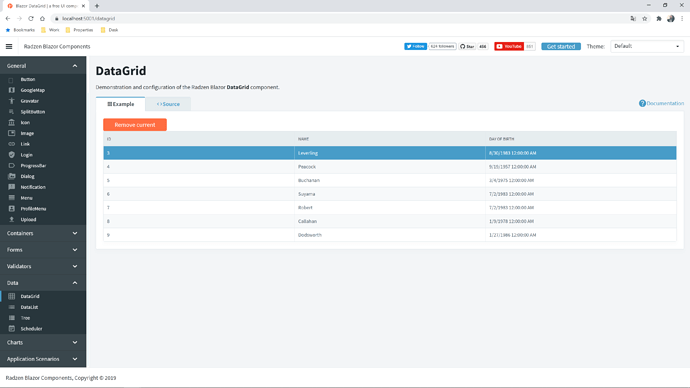
Task: Open the Documentation link
Action: [661, 103]
